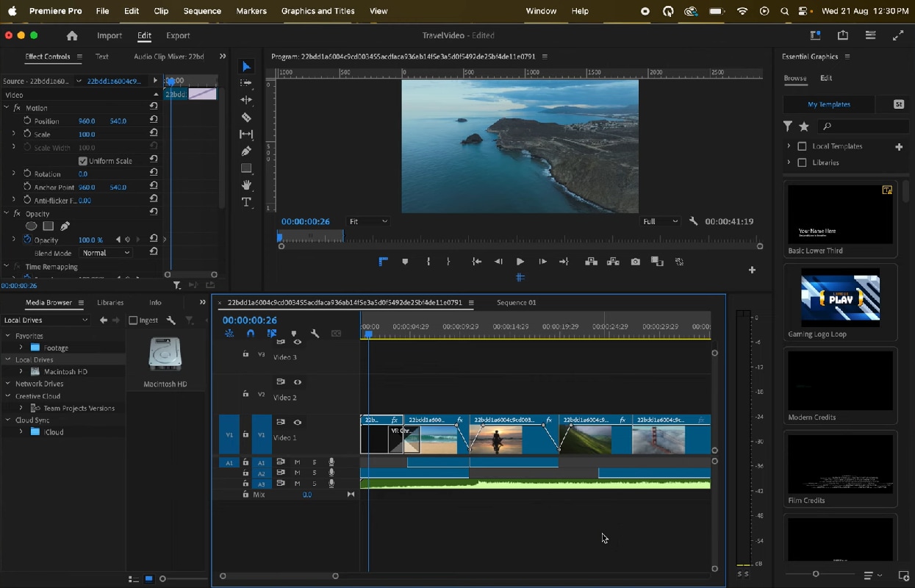The height and width of the screenshot is (588, 915).
Task: Click the Export Frame camera icon
Action: click(635, 262)
